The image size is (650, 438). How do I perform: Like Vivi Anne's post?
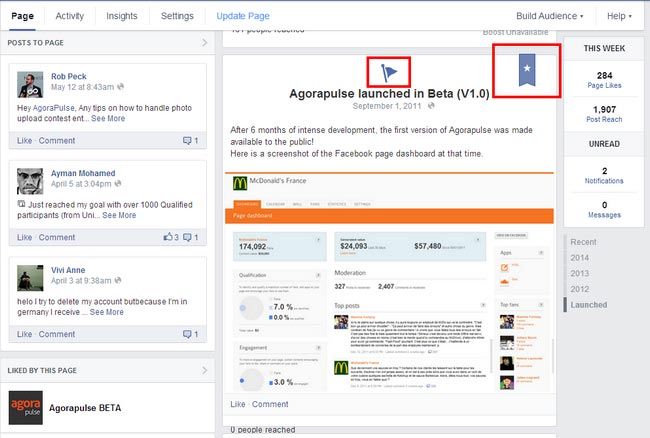24,334
